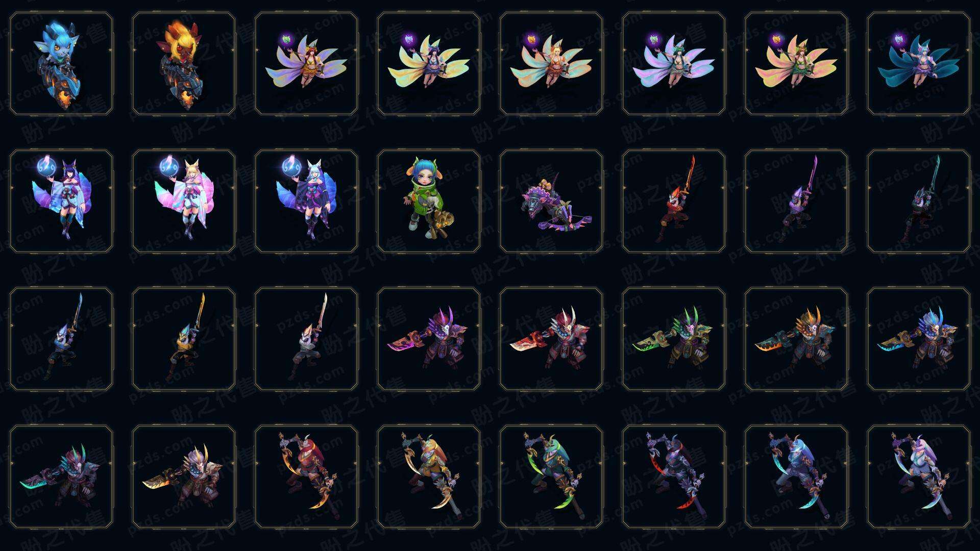Choose the dark teal-tailed fox skin
This screenshot has width=980, height=551.
click(919, 64)
